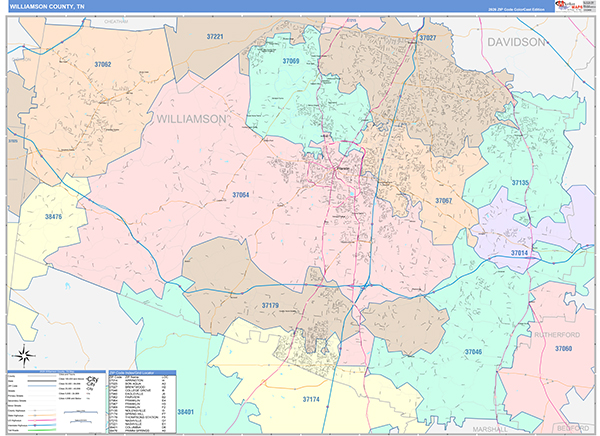Click the CHEATHAM county label
Viewport: 600px width, 436px height.
(x=116, y=22)
